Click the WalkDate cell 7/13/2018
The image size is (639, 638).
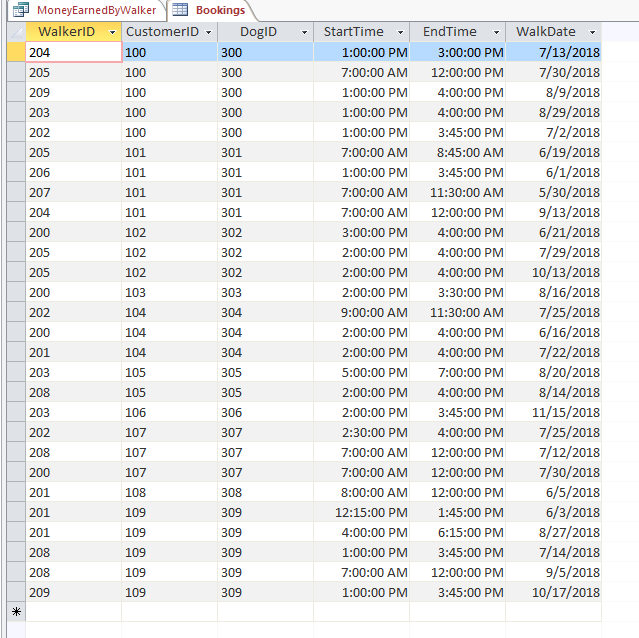click(x=553, y=52)
